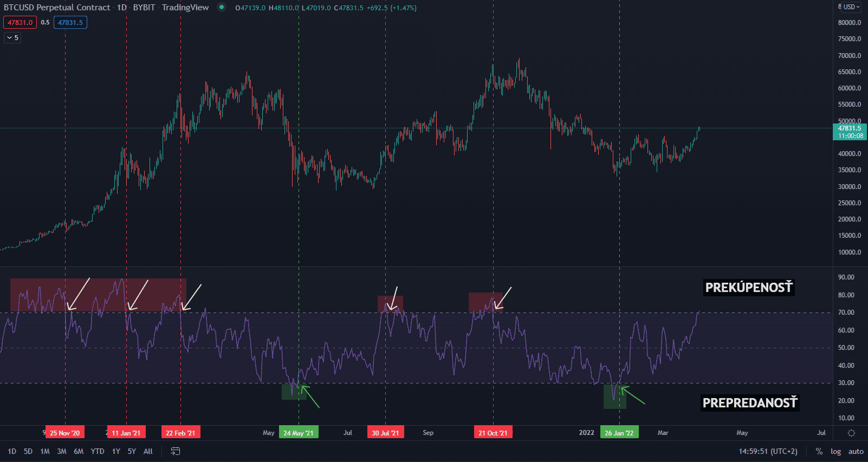Click the white arrow near 22 Feb '21
The height and width of the screenshot is (462, 868).
192,297
